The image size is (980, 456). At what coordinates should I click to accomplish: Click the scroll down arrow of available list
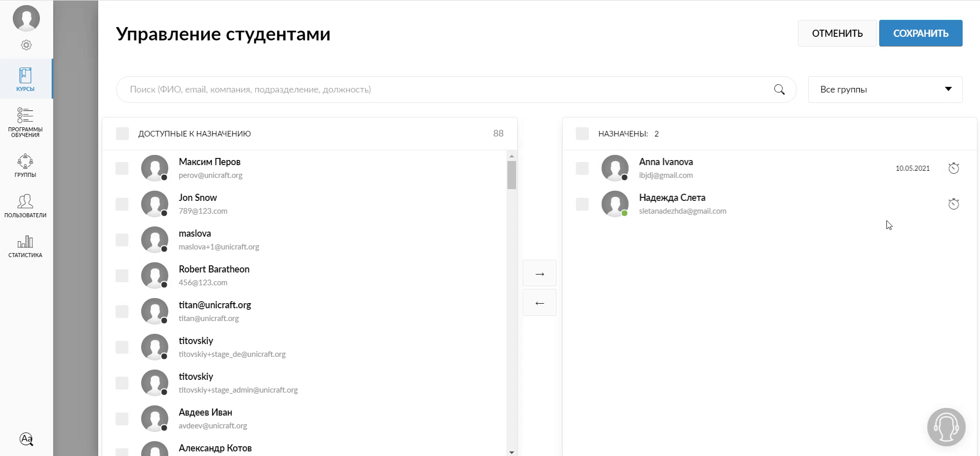pos(511,452)
